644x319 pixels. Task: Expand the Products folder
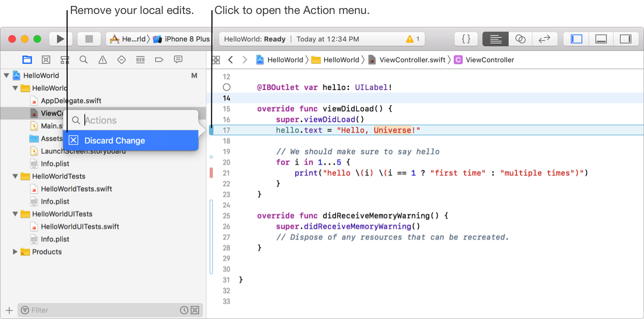[x=16, y=252]
